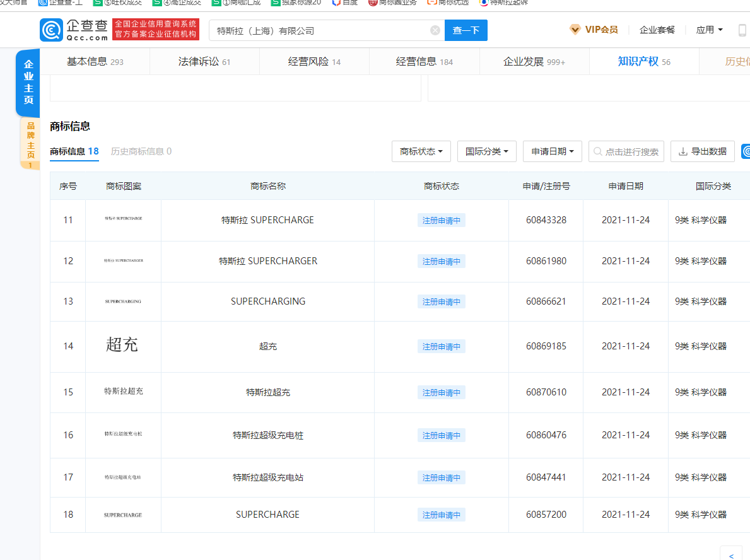
Task: Click registration number 60861980
Action: pos(546,261)
